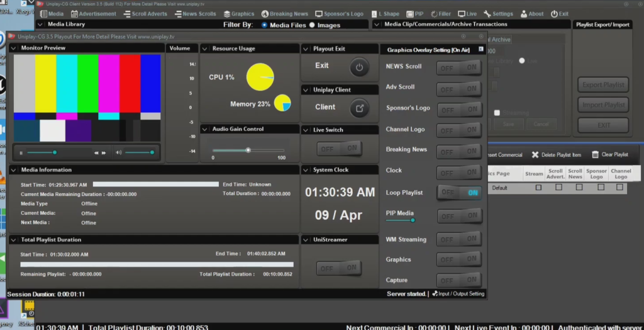The image size is (644, 330).
Task: Collapse the Resource Usage panel chevron
Action: 206,48
